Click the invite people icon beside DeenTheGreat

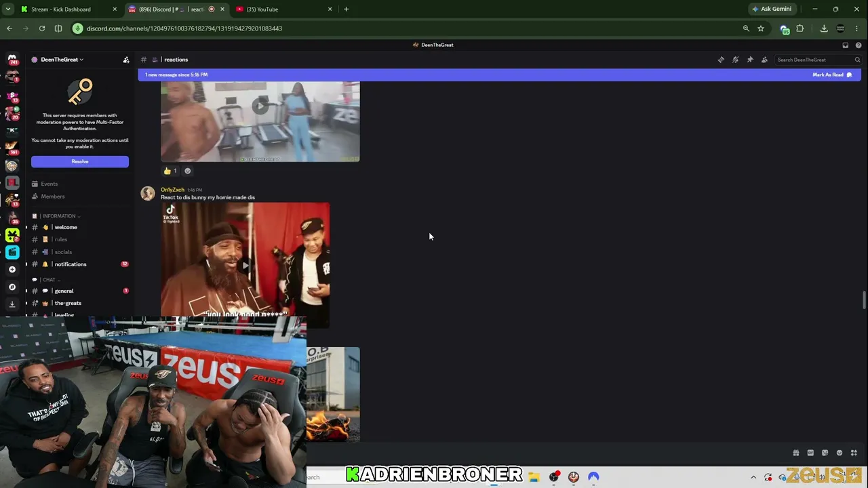[126, 60]
